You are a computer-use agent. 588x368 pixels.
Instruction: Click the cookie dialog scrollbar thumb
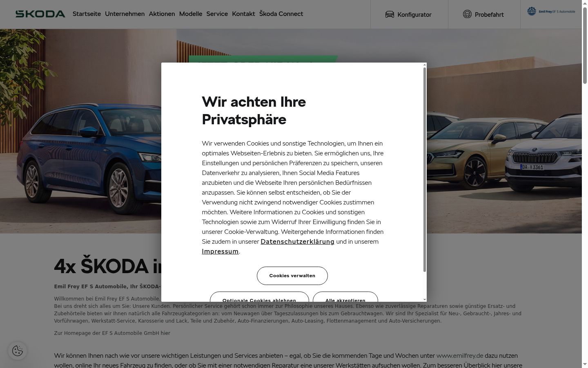pyautogui.click(x=425, y=170)
